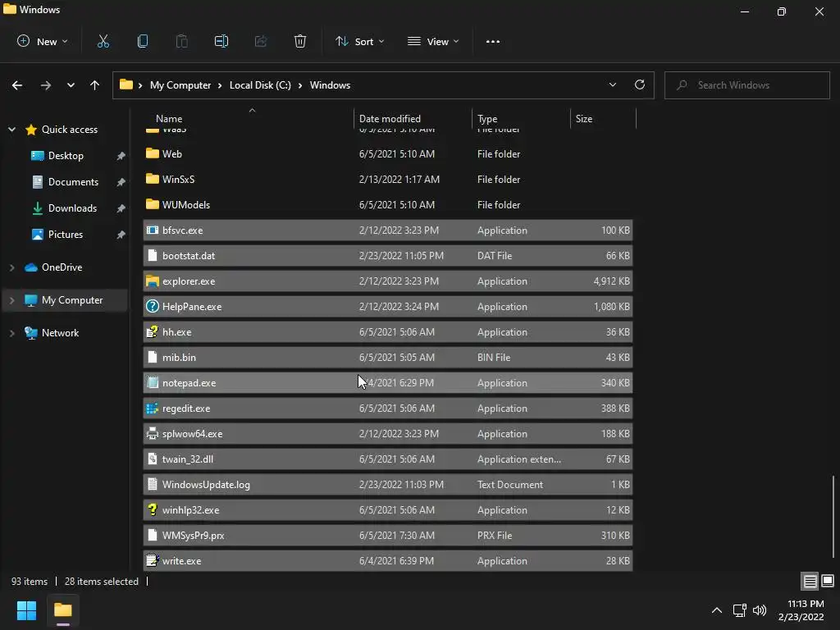Collapse the Quick access tree
The image size is (840, 630).
[x=11, y=130]
